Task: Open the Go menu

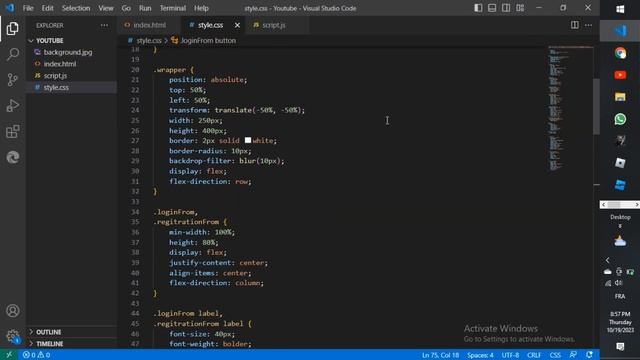Action: [126, 8]
